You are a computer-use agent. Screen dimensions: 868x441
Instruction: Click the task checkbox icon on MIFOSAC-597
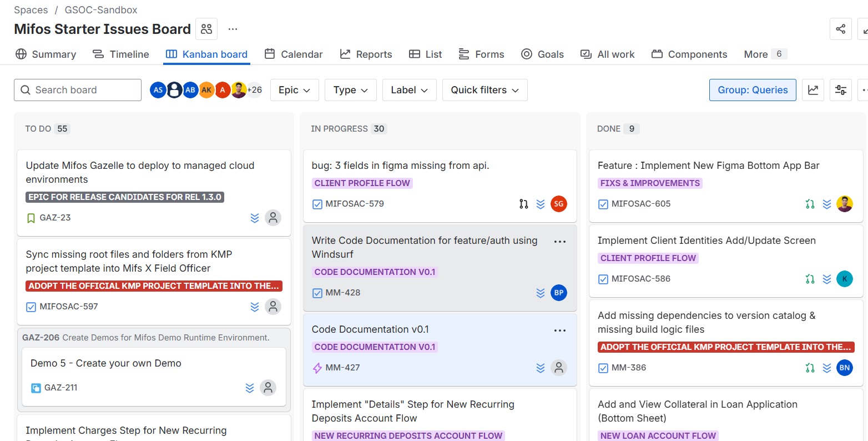pos(31,307)
